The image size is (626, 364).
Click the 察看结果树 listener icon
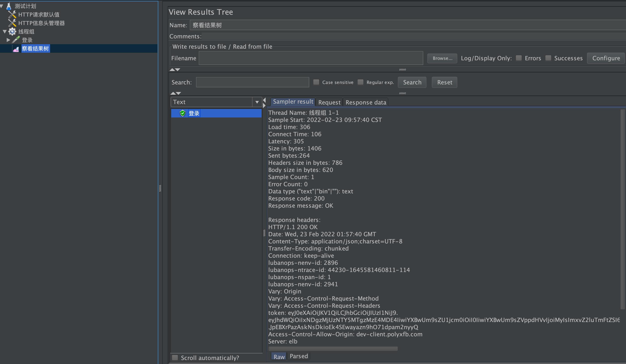(16, 49)
